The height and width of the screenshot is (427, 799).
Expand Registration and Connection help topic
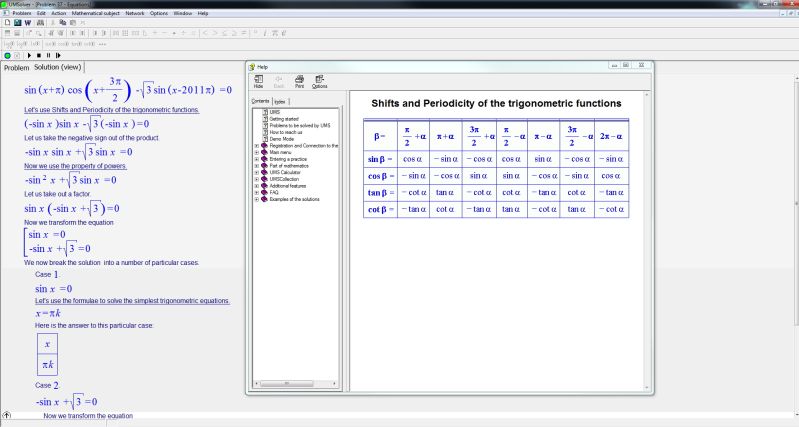click(256, 146)
